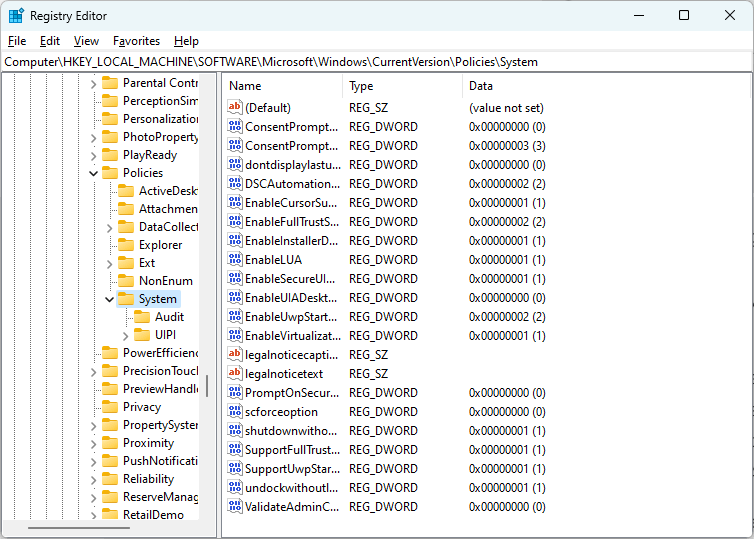Viewport: 754px width, 539px height.
Task: Collapse the System key in the tree
Action: (109, 299)
